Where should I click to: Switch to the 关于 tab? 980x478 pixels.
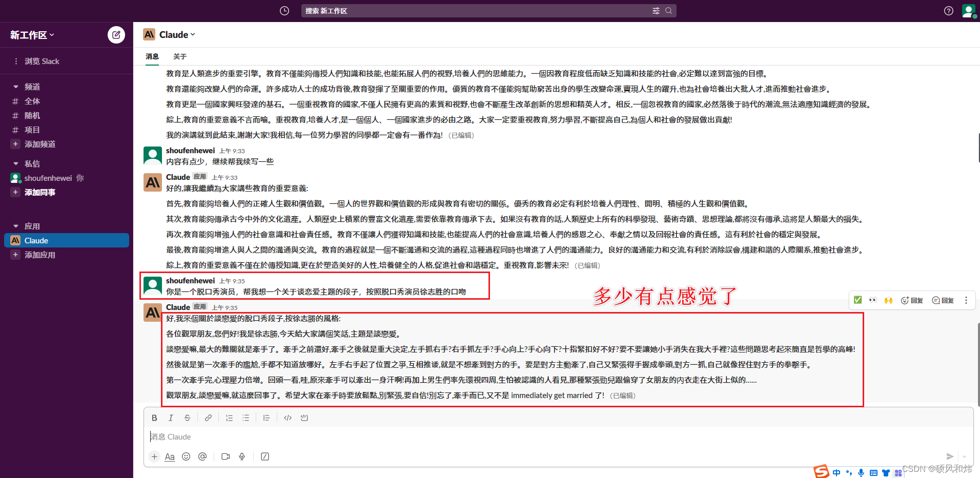180,56
